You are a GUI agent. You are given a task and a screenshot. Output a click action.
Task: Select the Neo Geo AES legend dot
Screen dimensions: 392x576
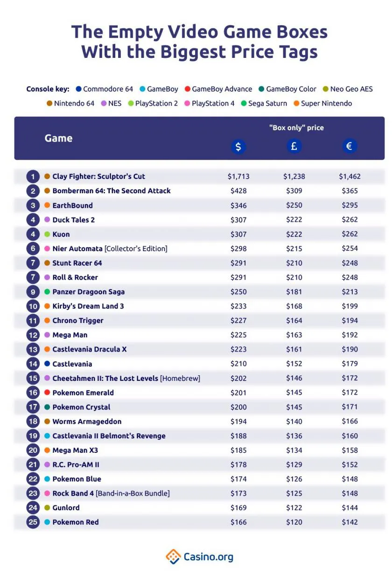[326, 89]
